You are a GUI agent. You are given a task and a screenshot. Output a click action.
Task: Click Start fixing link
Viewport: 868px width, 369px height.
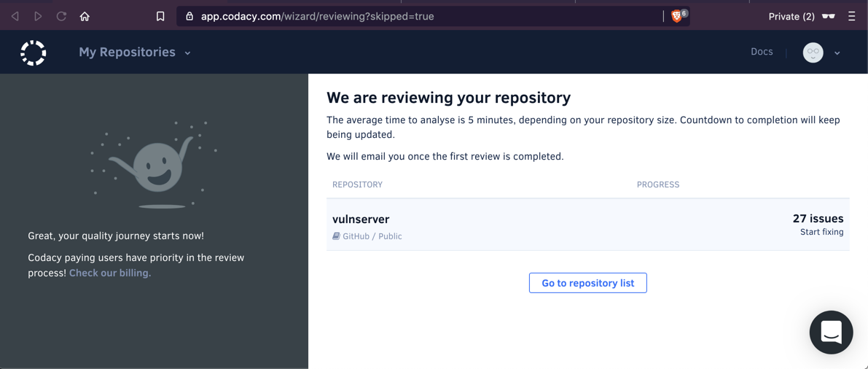tap(821, 232)
